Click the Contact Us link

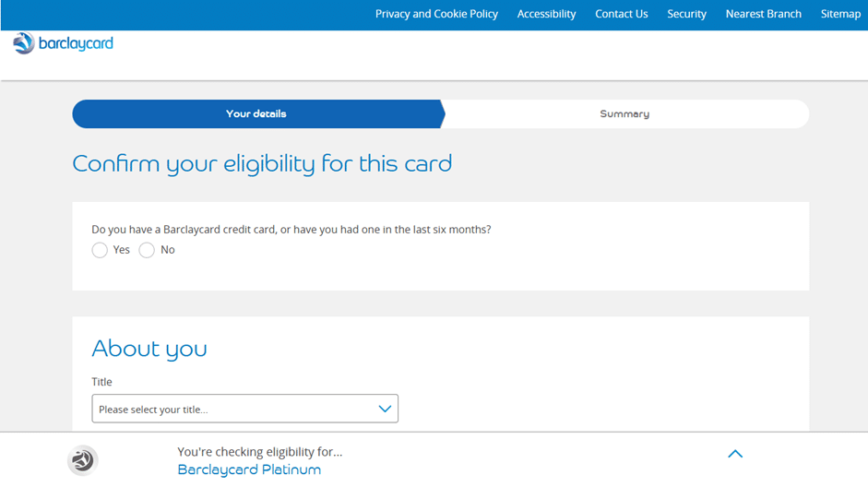pyautogui.click(x=621, y=14)
